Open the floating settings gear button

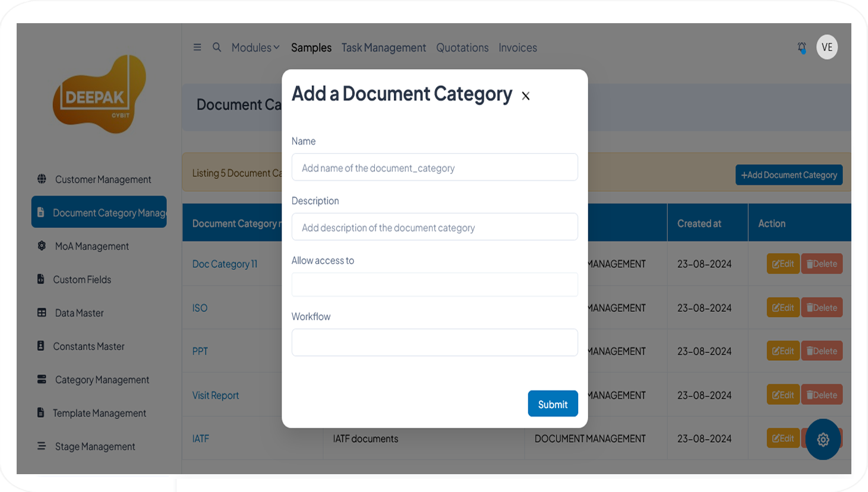click(822, 439)
